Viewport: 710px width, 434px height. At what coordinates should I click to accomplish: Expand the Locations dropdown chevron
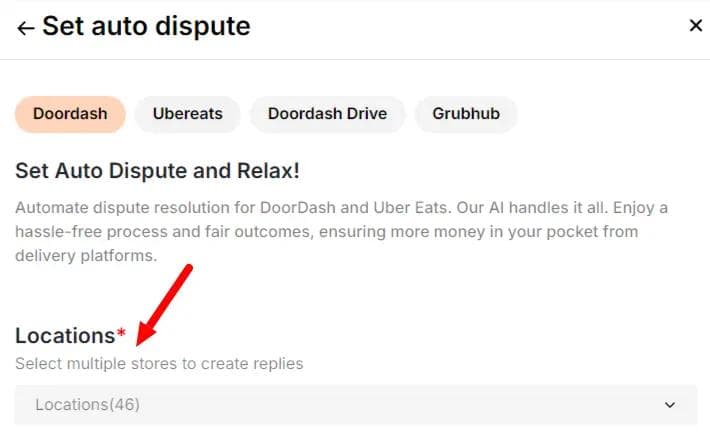pyautogui.click(x=670, y=405)
